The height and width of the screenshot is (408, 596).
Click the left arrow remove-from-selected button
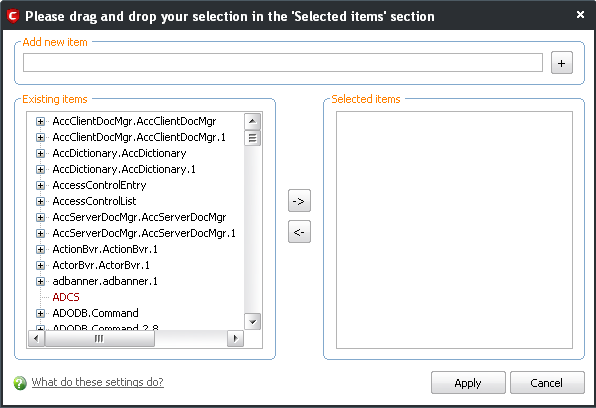click(299, 231)
